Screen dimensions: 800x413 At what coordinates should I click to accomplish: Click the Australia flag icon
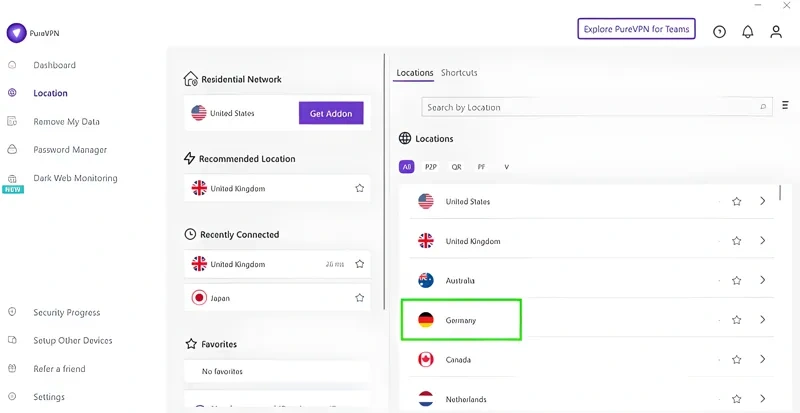426,280
